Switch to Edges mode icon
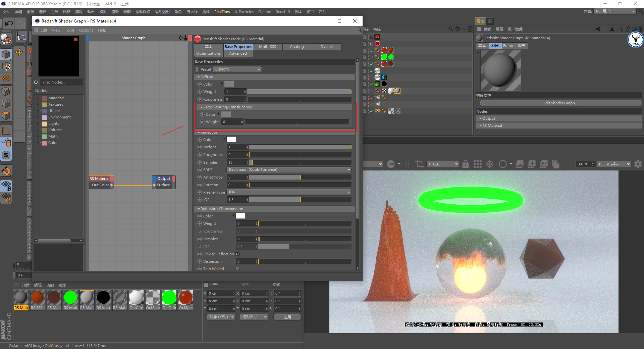 click(6, 103)
